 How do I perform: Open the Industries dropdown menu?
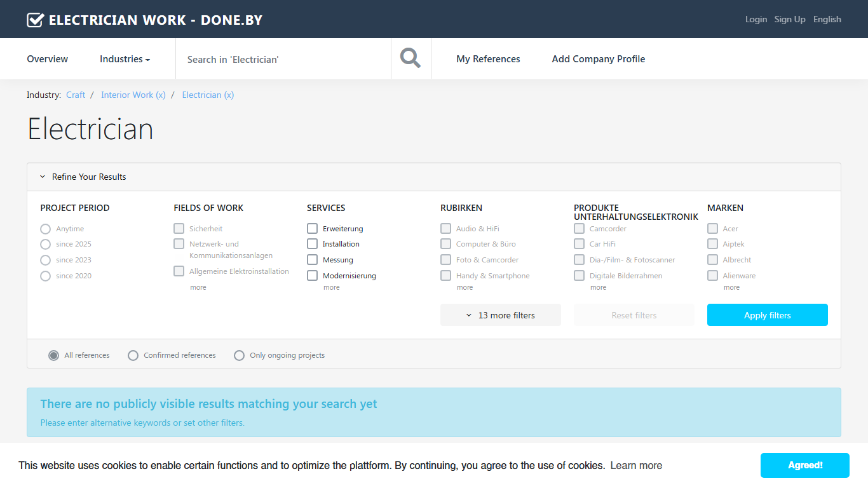click(x=125, y=59)
